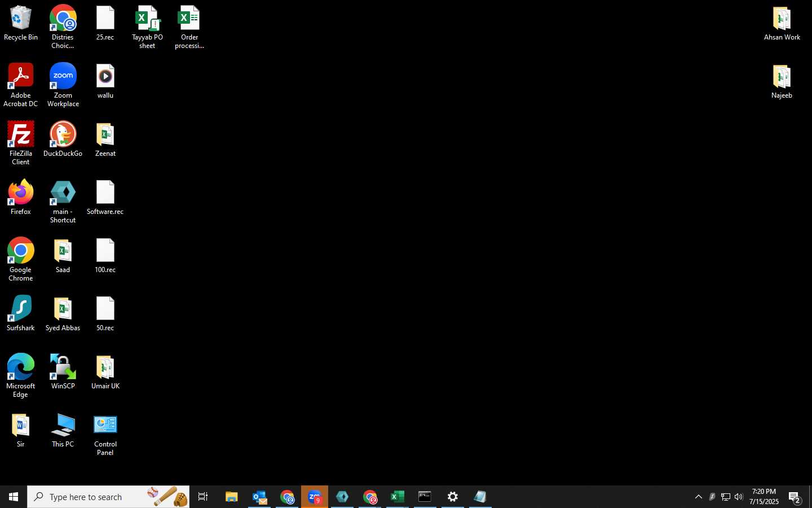Select the Order processi... Excel file
Viewport: 812px width, 508px height.
pyautogui.click(x=189, y=27)
